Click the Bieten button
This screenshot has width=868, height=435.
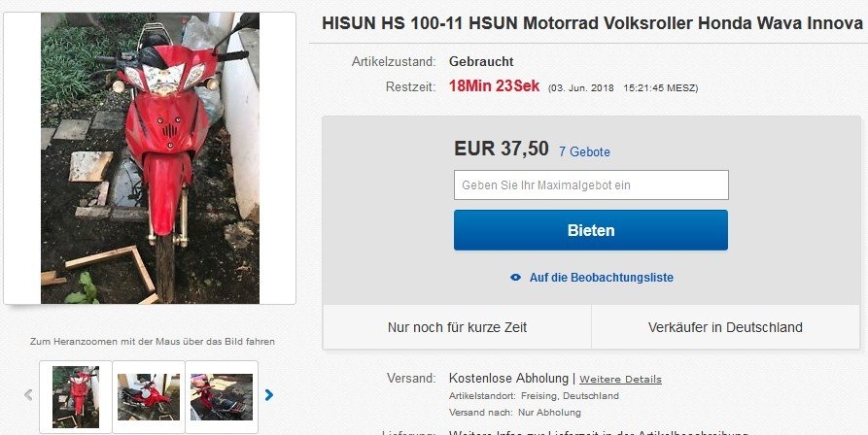[x=591, y=230]
